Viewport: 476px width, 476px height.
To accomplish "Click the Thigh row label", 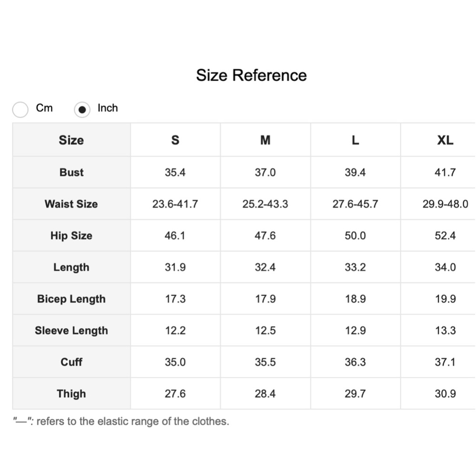I will click(x=71, y=394).
